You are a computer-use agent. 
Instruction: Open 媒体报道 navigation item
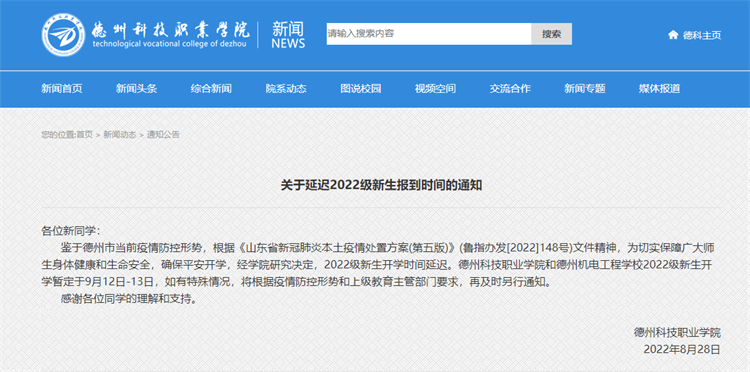click(659, 88)
